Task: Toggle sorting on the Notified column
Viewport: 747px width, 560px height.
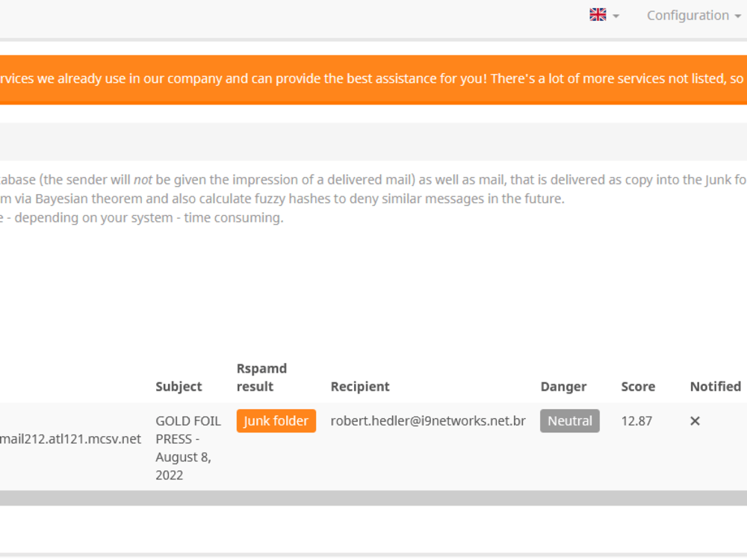Action: pos(715,386)
